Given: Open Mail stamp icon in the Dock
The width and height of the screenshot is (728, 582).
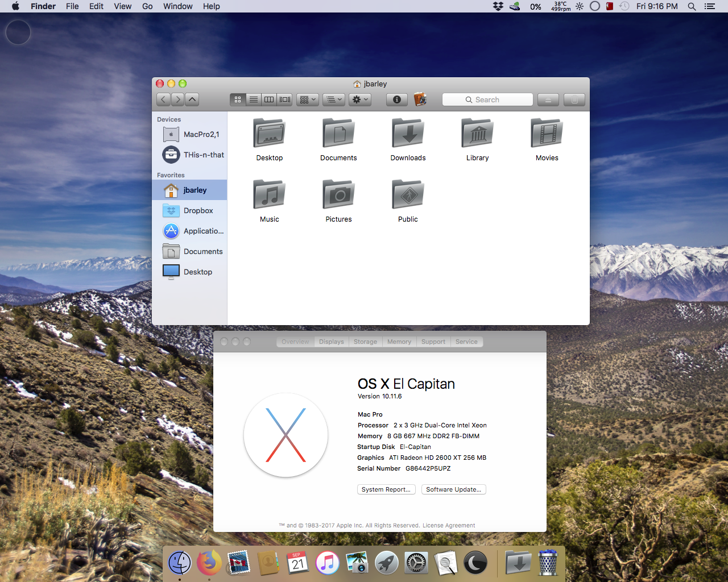Looking at the screenshot, I should (239, 563).
